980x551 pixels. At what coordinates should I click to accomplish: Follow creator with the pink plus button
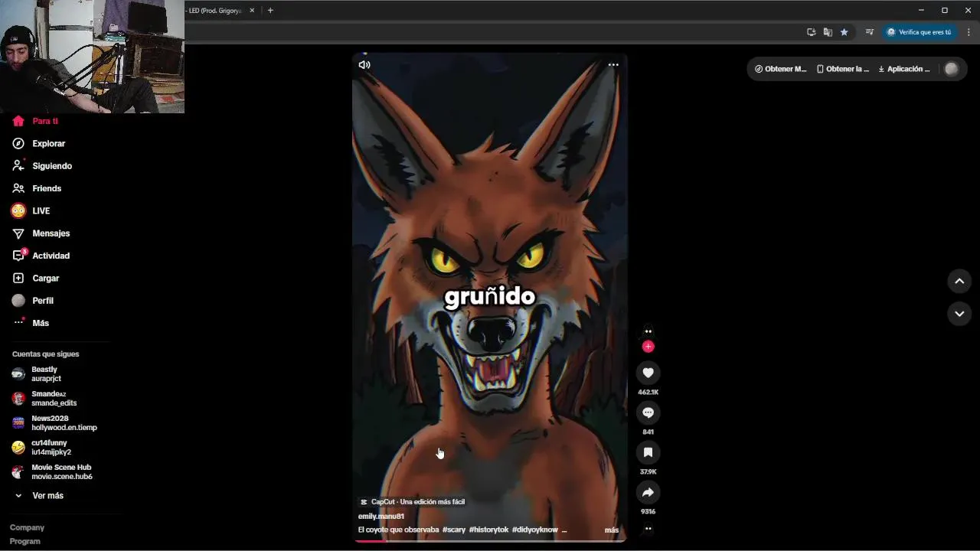pyautogui.click(x=648, y=347)
